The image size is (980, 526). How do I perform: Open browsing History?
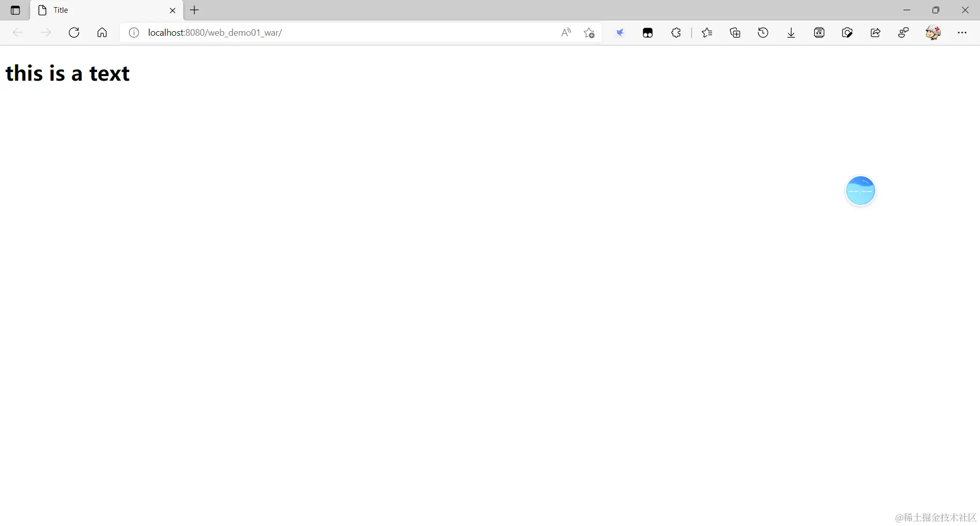point(763,33)
